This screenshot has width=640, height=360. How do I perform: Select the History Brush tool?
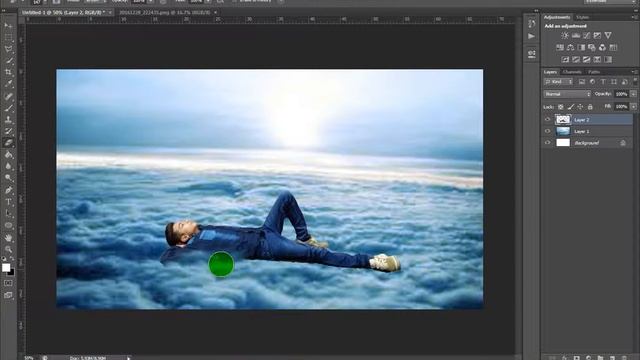pyautogui.click(x=8, y=131)
